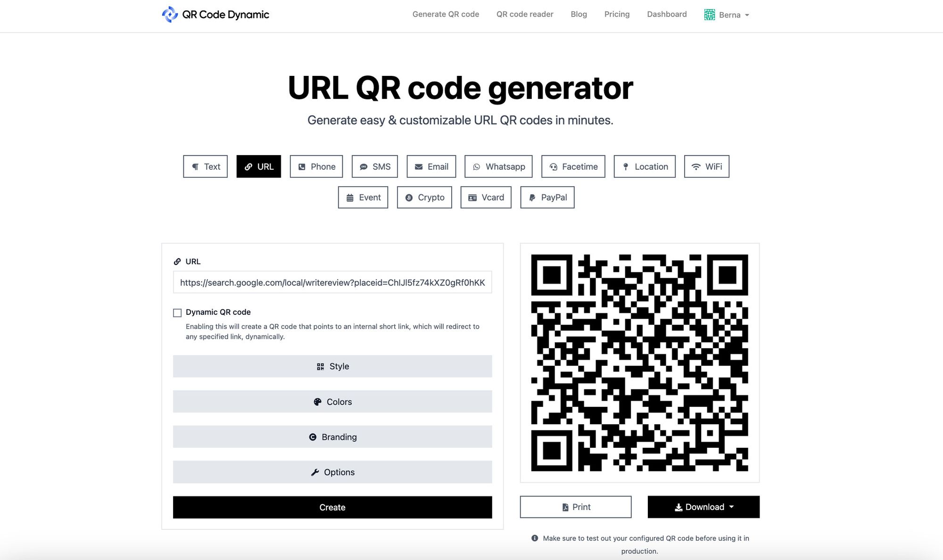The height and width of the screenshot is (560, 943).
Task: Click the Print button
Action: [576, 507]
